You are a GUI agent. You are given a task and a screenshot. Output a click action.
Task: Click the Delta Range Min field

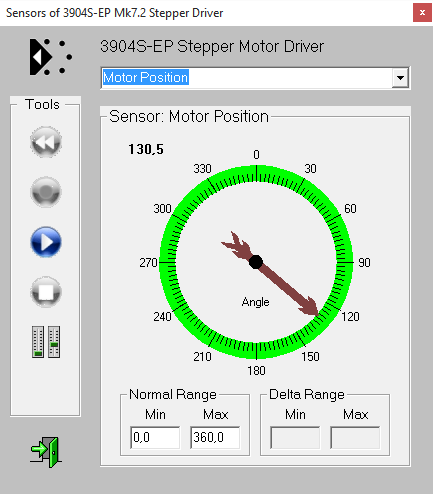coord(295,437)
